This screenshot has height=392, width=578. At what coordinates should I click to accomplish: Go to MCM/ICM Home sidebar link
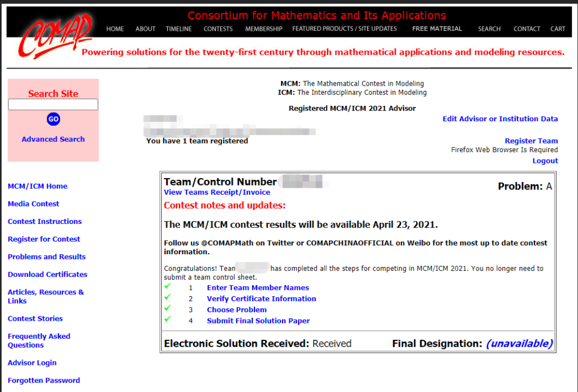point(38,186)
